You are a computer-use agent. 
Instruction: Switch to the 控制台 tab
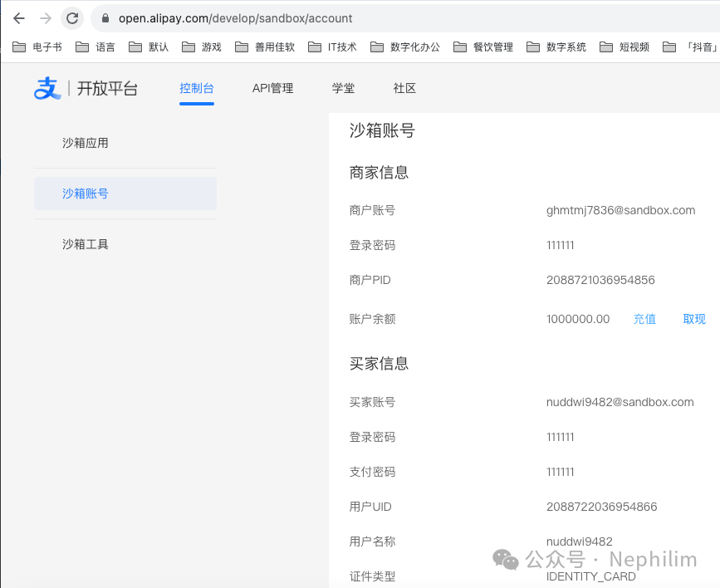tap(197, 88)
